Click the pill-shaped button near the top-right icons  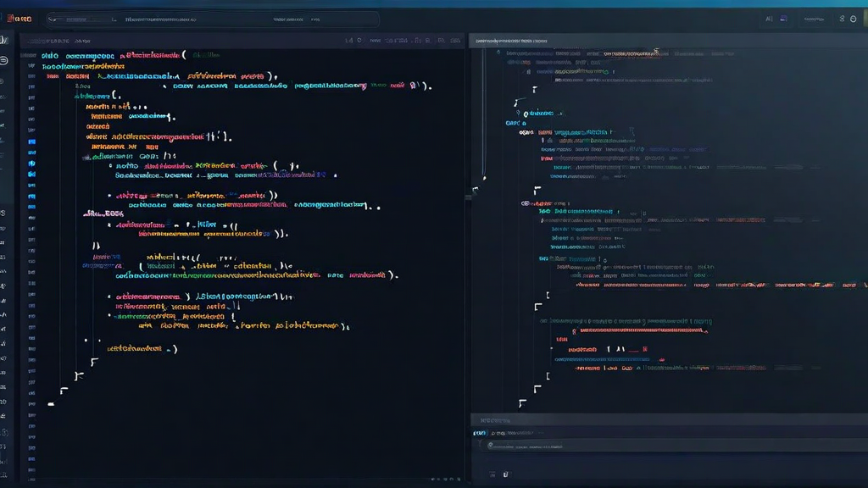(x=814, y=19)
